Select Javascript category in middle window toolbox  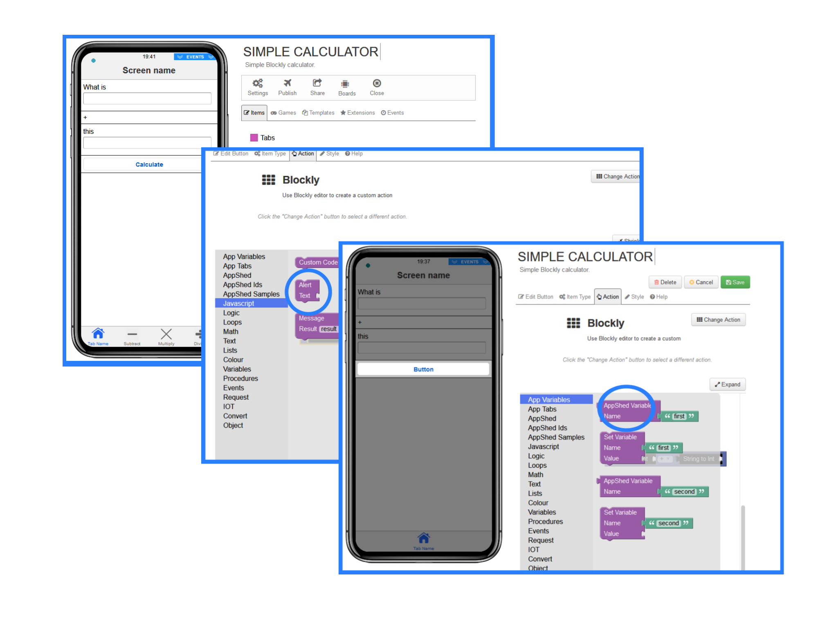click(251, 303)
